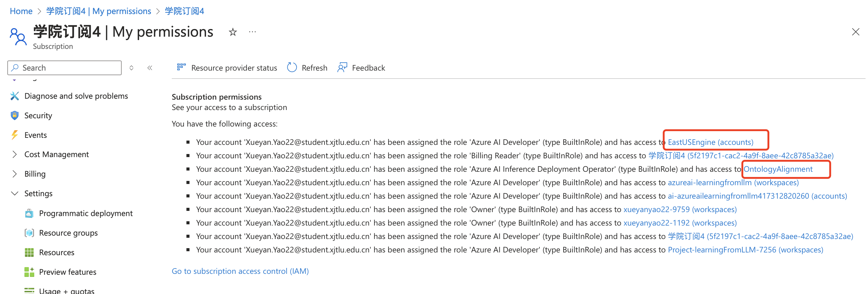Open Project-learningFromLLM-7256 (workspaces) link
The width and height of the screenshot is (868, 294).
coord(745,250)
